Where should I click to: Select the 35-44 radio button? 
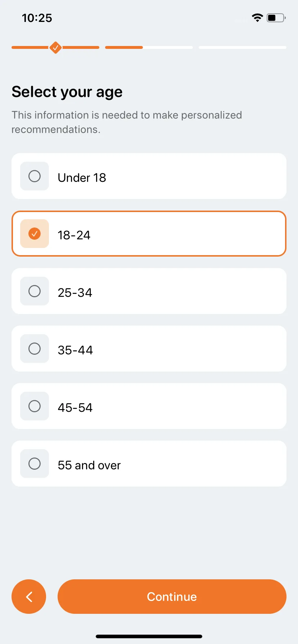[35, 349]
